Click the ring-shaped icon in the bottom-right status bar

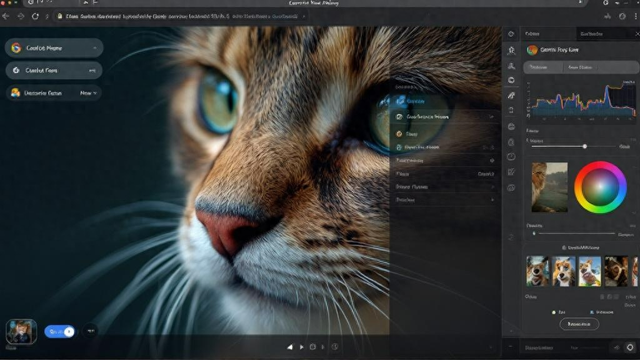[x=630, y=347]
